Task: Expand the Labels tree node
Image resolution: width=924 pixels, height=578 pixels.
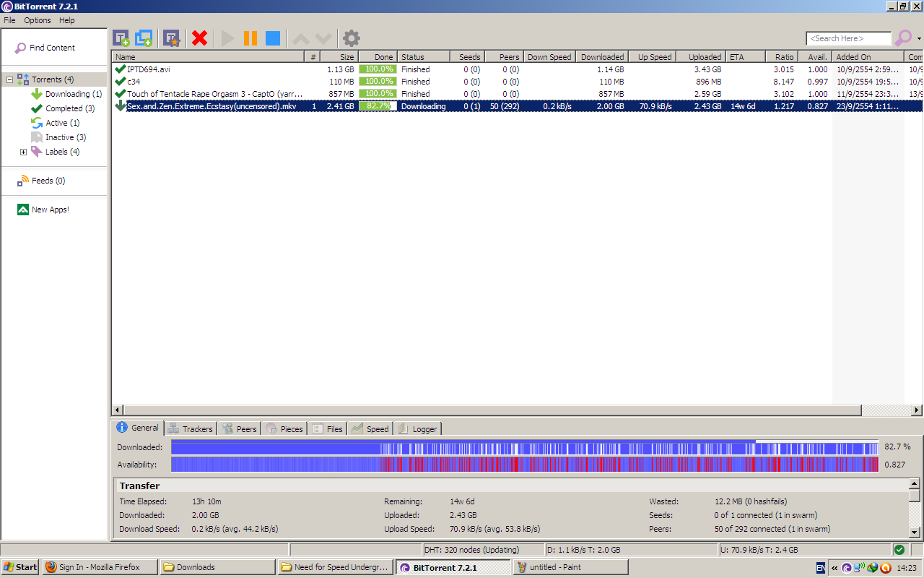Action: pyautogui.click(x=23, y=152)
